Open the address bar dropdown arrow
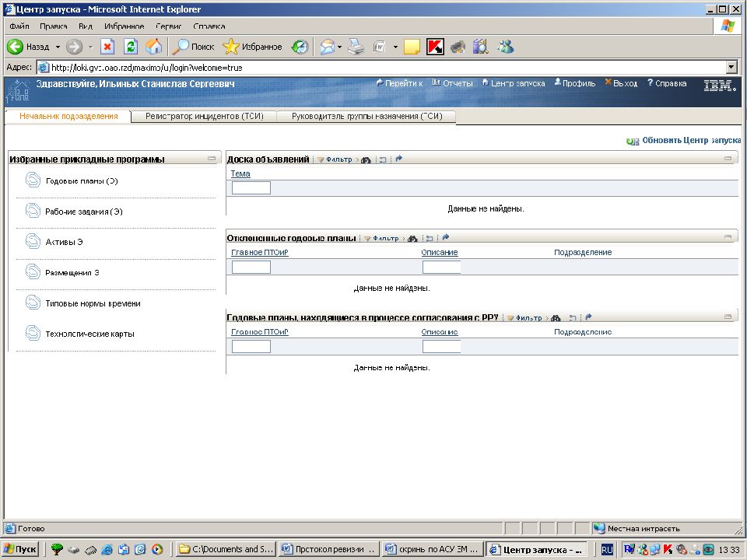The width and height of the screenshot is (747, 560). click(x=731, y=68)
